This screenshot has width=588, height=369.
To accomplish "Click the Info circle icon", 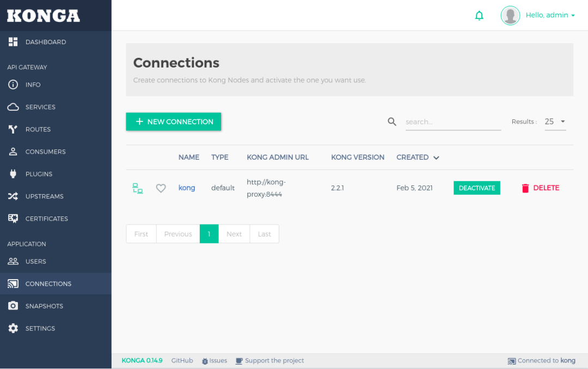I will pyautogui.click(x=13, y=84).
